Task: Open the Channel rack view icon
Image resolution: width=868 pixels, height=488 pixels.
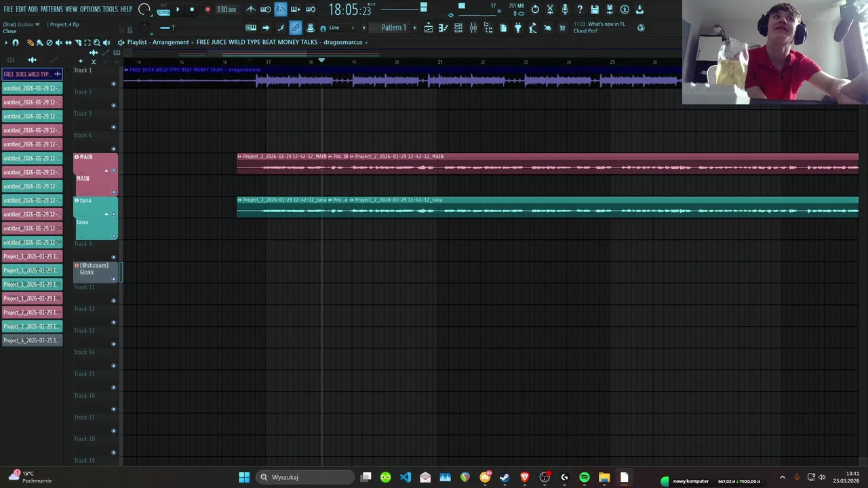Action: click(x=458, y=28)
